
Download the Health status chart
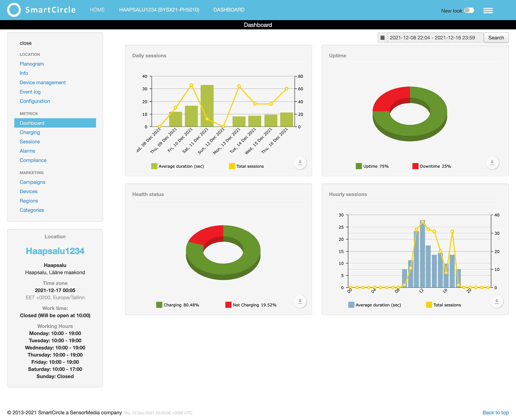click(300, 301)
